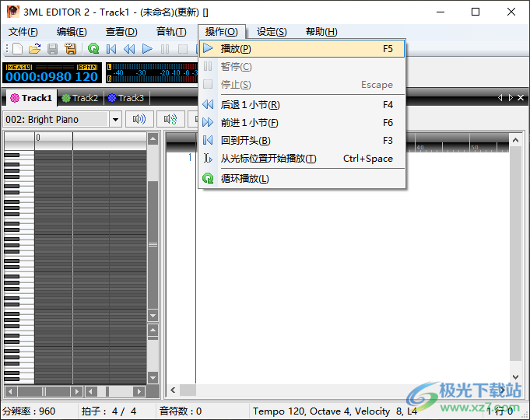530x420 pixels.
Task: Close the open 操作(O) menu
Action: pos(221,32)
